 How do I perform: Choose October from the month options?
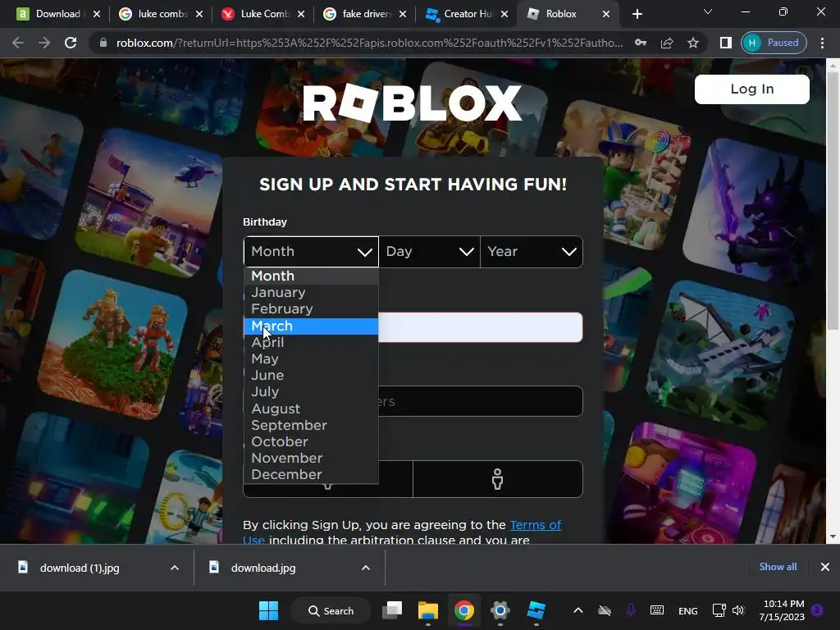pos(311,442)
